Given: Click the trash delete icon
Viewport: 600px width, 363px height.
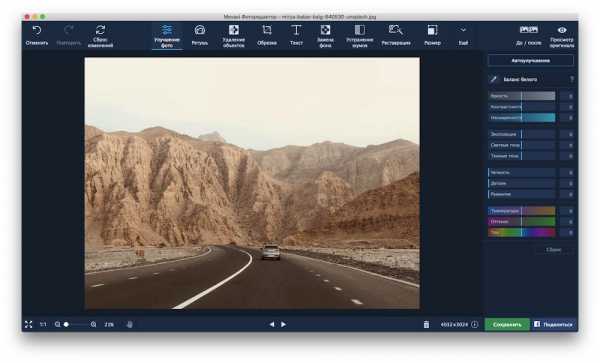Looking at the screenshot, I should point(426,324).
